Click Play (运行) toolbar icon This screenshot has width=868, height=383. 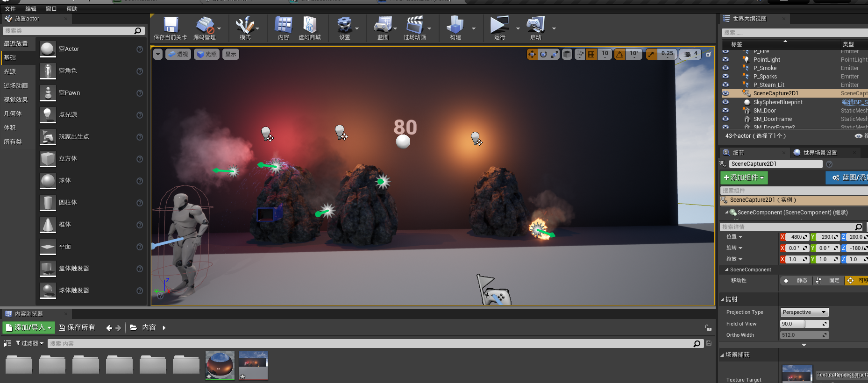pos(499,25)
